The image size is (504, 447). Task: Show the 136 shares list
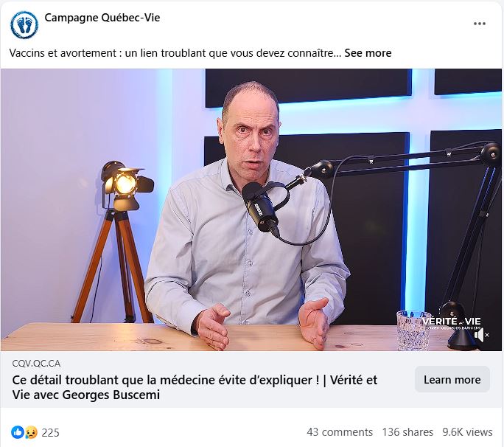[407, 432]
